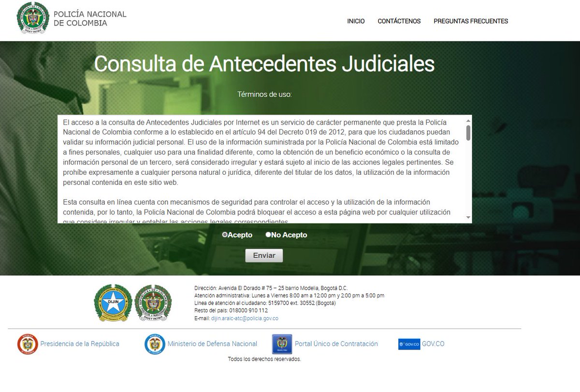Click the Presidencia de la República seal icon
The image size is (580, 392).
[28, 344]
